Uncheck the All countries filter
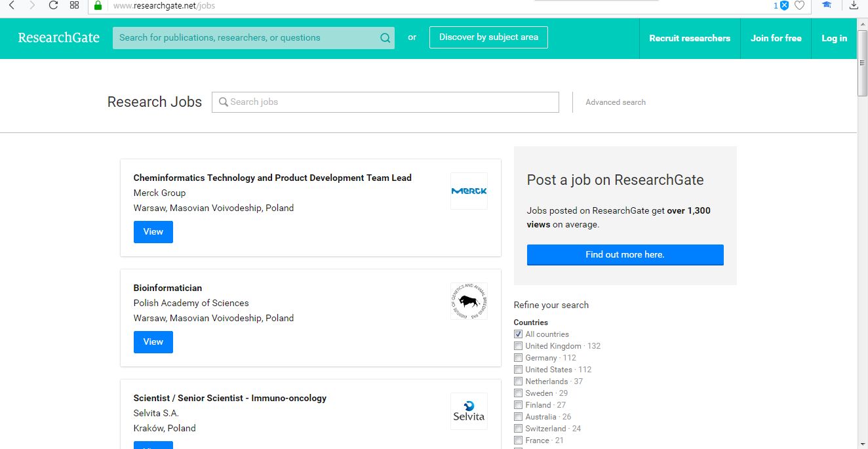This screenshot has width=868, height=449. click(518, 334)
